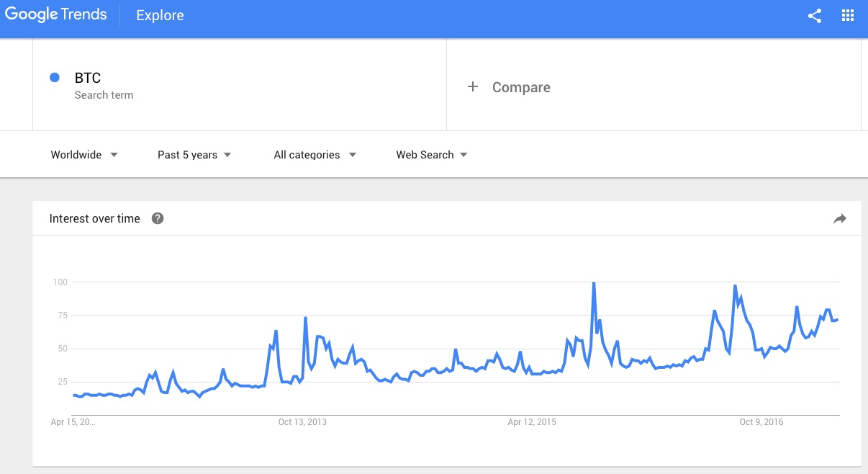Click the Google Trends logo
This screenshot has width=868, height=474.
click(x=55, y=15)
